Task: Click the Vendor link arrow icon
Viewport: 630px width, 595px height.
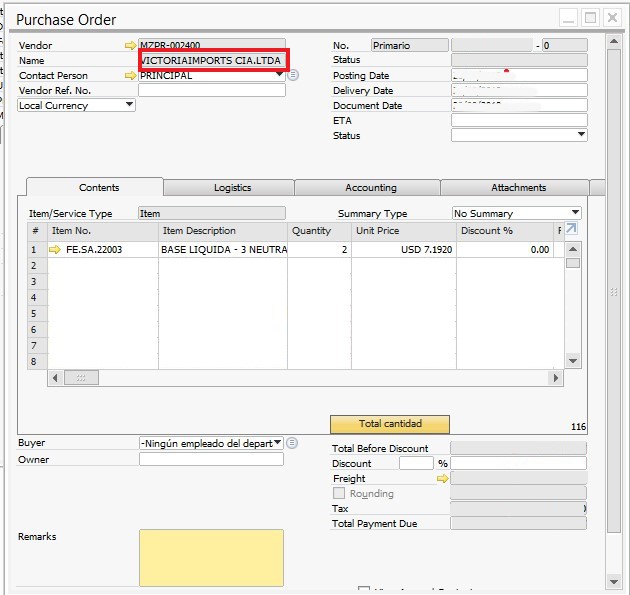Action: click(x=129, y=46)
